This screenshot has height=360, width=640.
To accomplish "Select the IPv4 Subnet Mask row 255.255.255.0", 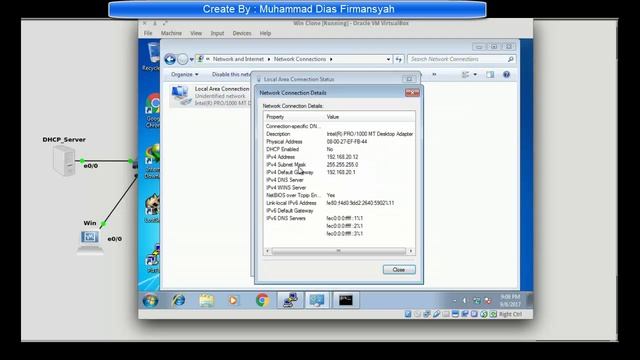I will (x=339, y=164).
